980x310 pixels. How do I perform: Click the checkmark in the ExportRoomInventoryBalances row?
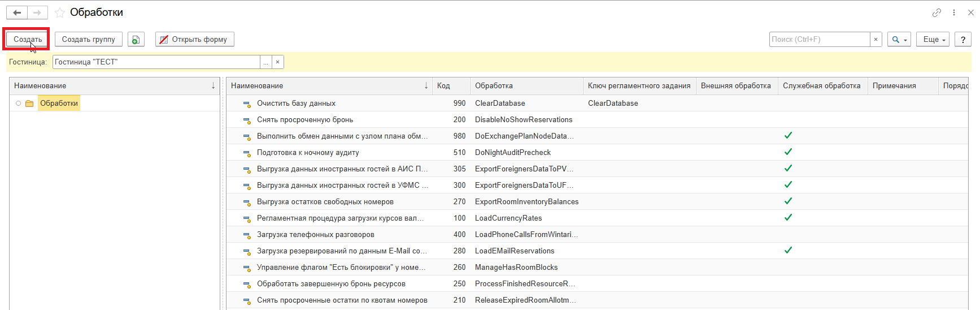788,201
